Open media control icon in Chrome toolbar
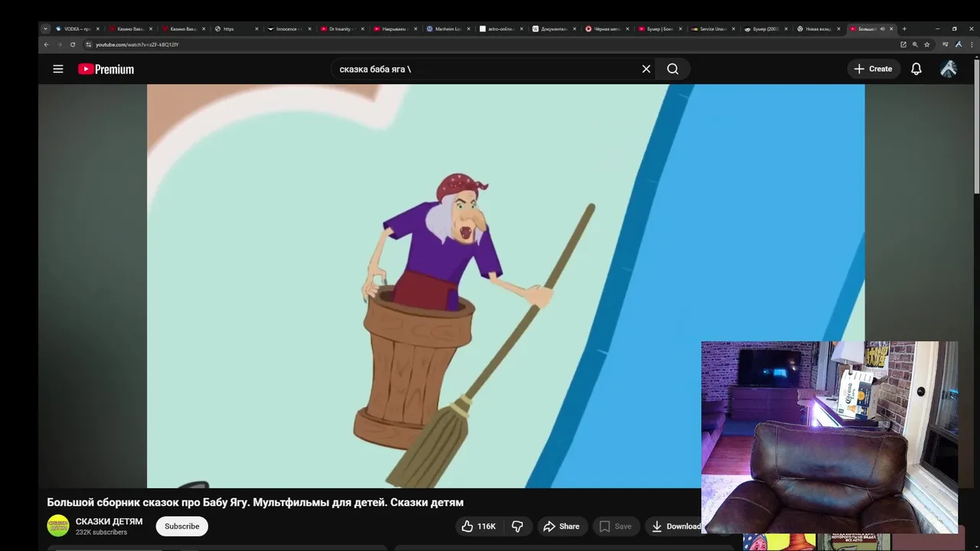The image size is (980, 551). pyautogui.click(x=946, y=44)
